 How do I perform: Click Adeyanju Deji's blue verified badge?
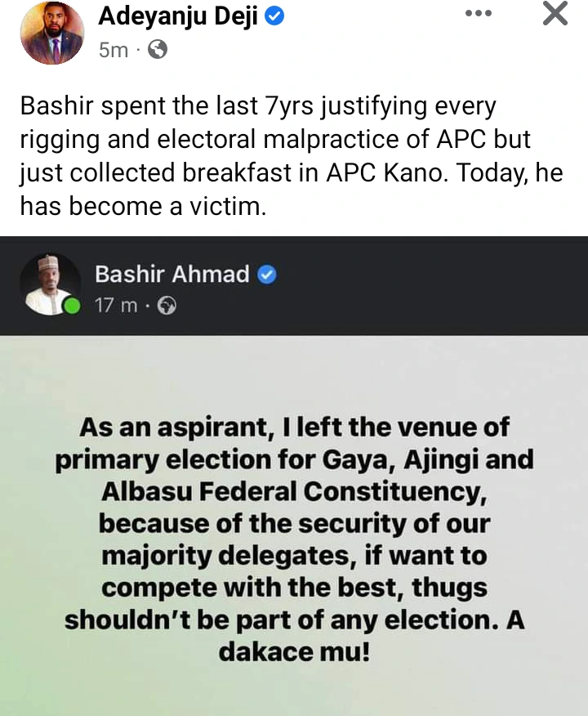(275, 15)
